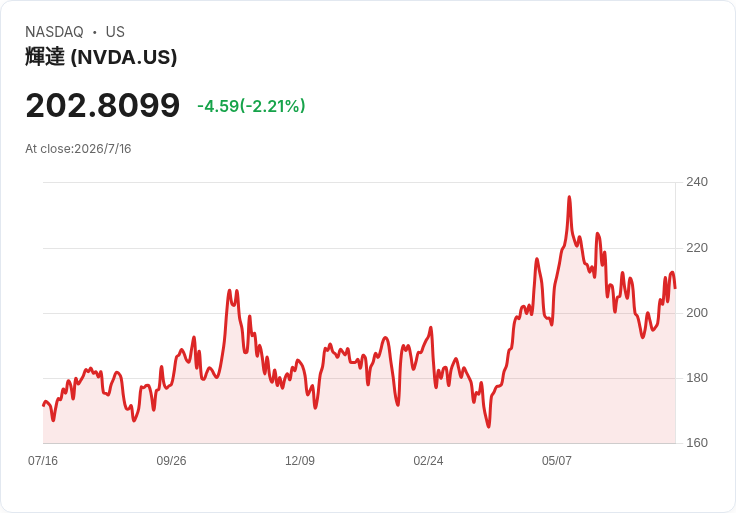Click the chart's highest peak near 236
This screenshot has height=513, width=736.
point(569,197)
